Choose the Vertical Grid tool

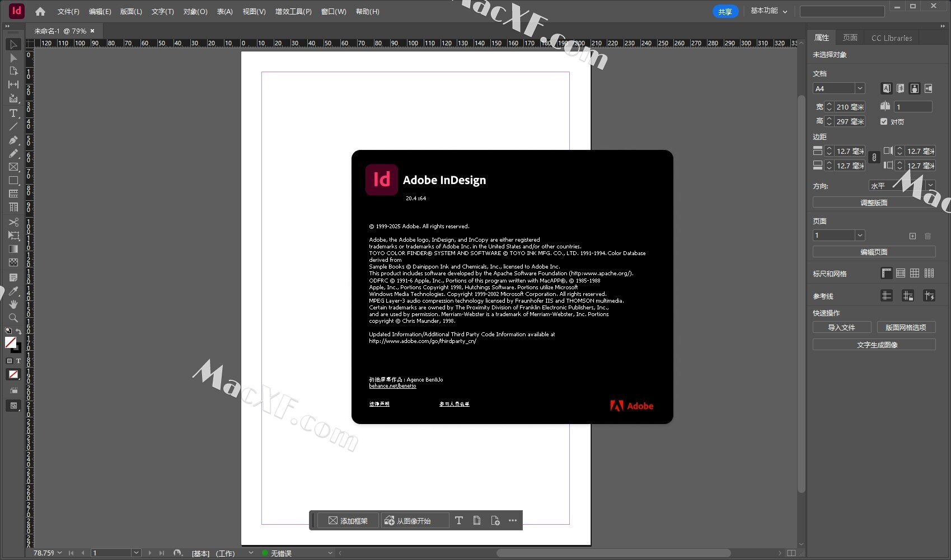13,207
